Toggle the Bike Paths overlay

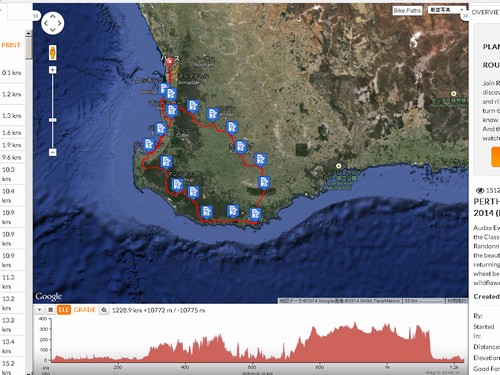(x=407, y=11)
